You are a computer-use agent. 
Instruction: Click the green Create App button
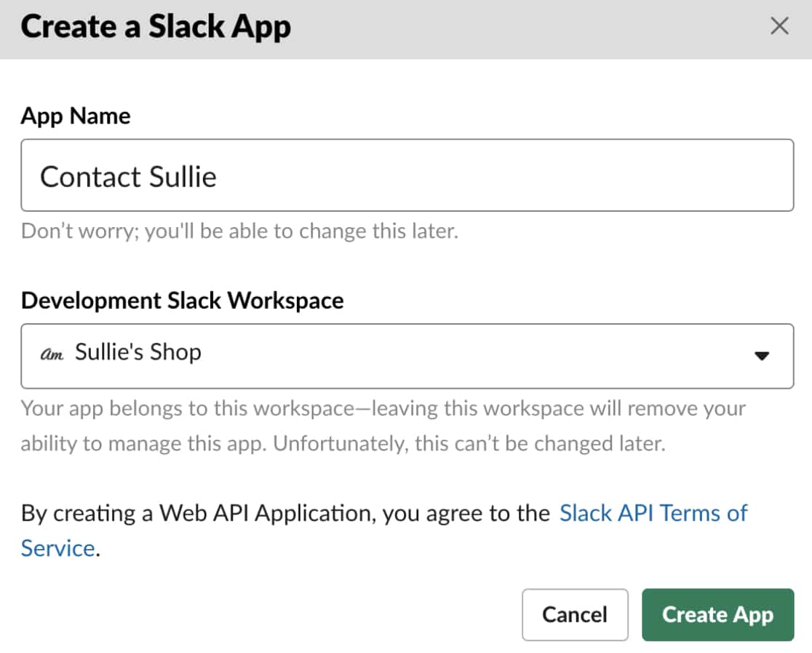click(x=717, y=614)
